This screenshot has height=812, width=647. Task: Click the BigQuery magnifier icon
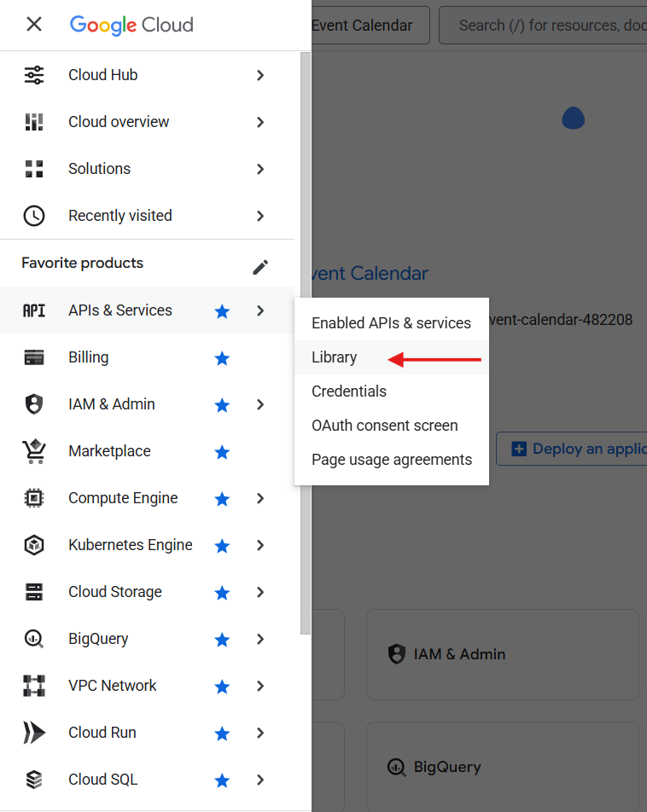pos(34,638)
